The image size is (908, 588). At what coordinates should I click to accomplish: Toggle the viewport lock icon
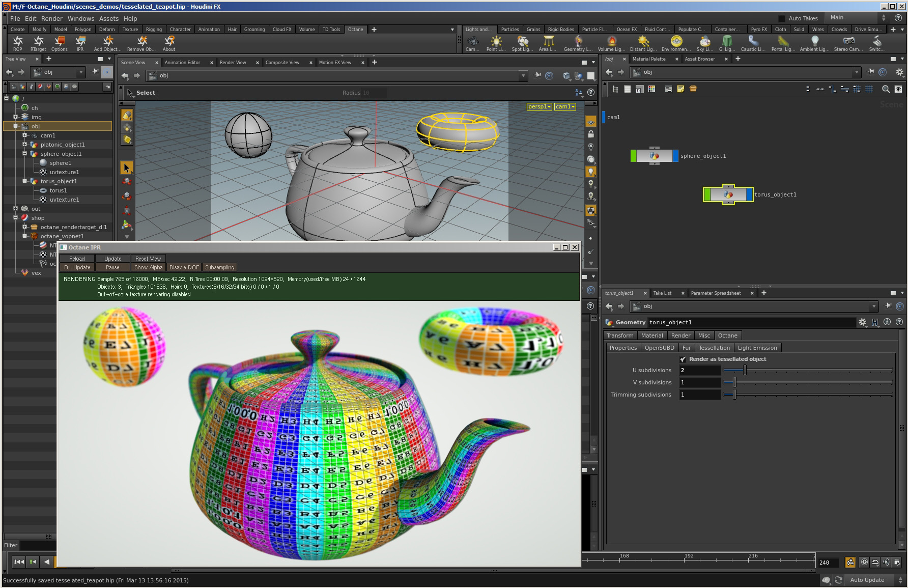[x=591, y=134]
